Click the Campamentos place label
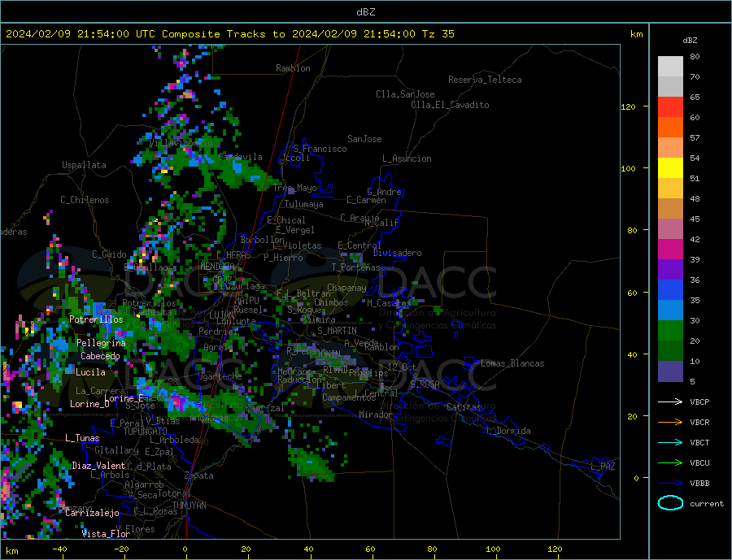This screenshot has width=732, height=560. 349,397
